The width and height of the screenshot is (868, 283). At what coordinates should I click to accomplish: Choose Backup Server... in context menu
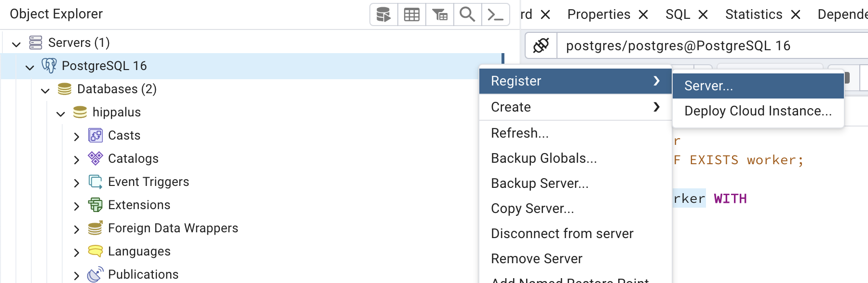[575, 184]
